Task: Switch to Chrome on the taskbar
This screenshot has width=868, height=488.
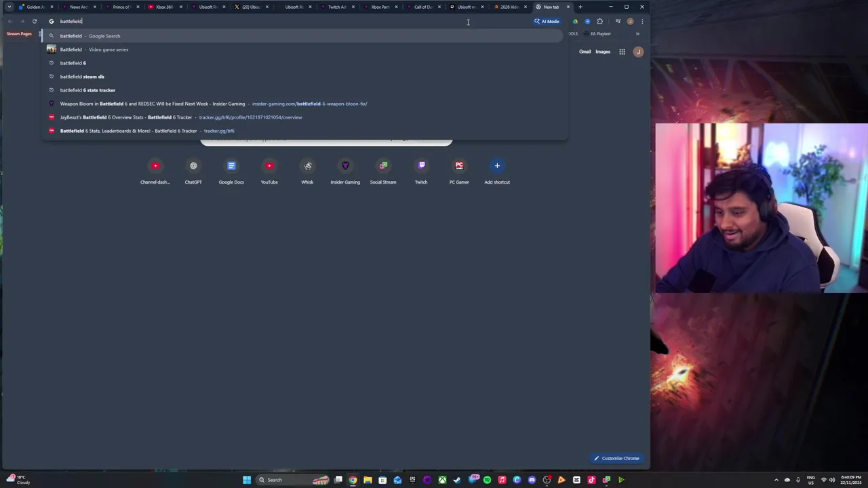Action: point(353,480)
